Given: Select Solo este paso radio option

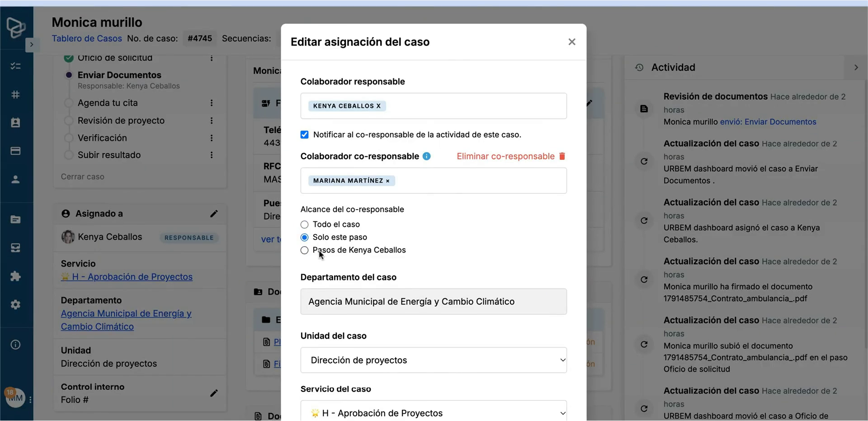Looking at the screenshot, I should 305,238.
